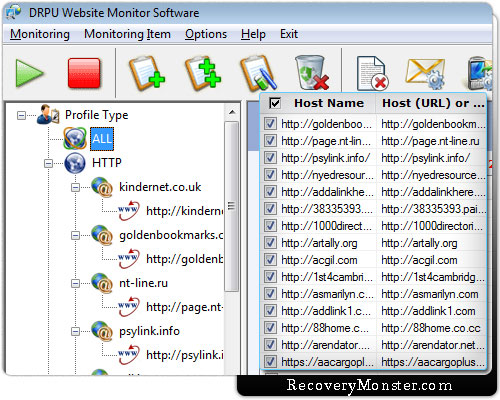This screenshot has height=400, width=500.
Task: Collapse the psylink.info node
Action: [75, 332]
